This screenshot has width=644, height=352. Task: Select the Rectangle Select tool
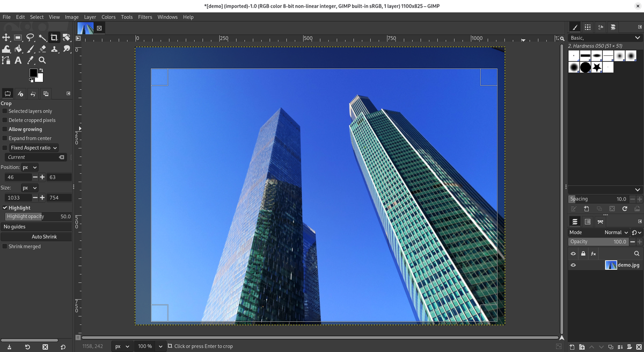18,38
